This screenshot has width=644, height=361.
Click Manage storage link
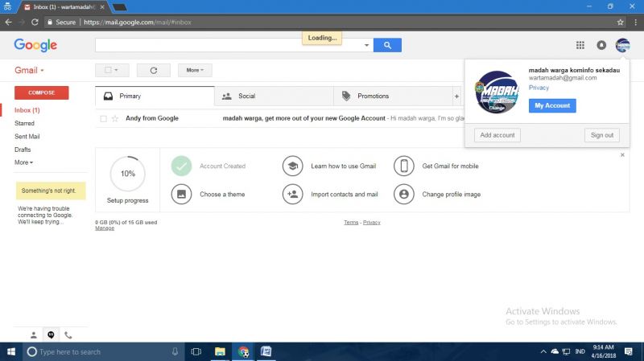coord(105,228)
